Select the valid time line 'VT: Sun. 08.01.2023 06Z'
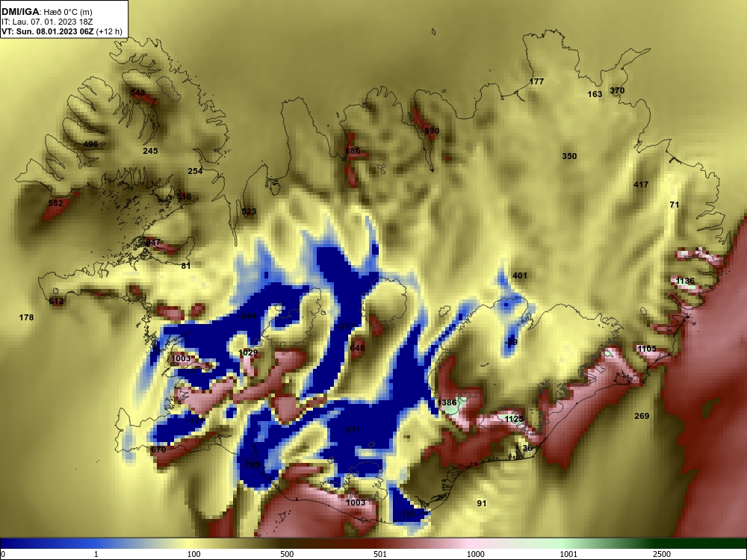 coord(49,32)
